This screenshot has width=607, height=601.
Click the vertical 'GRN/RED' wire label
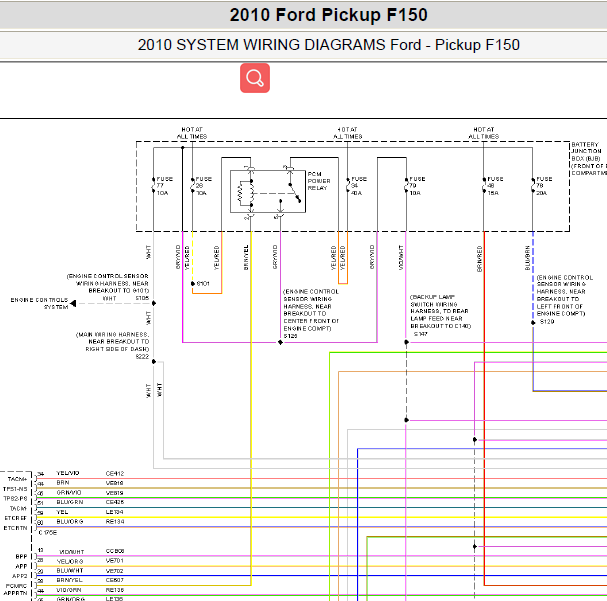(479, 259)
